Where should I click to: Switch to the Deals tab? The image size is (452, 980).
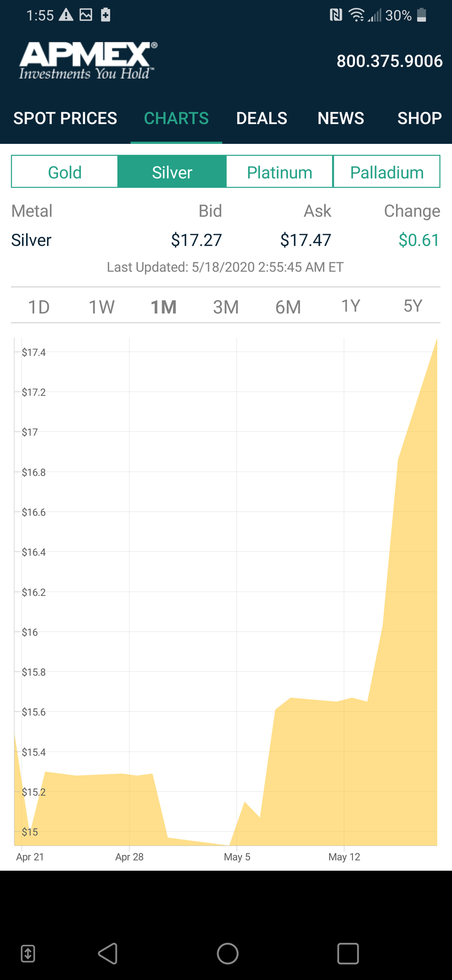click(x=262, y=118)
